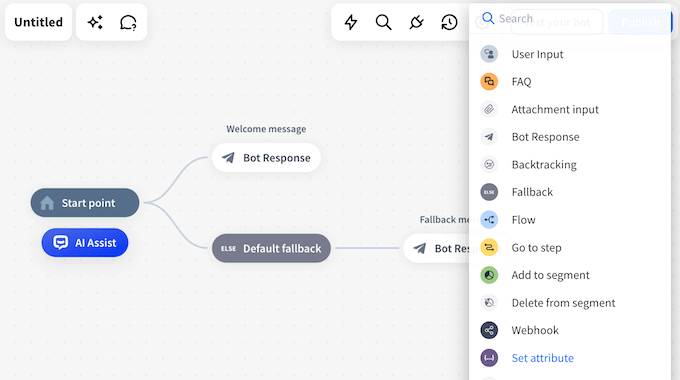Click the ELSE badge on Default fallback
The height and width of the screenshot is (380, 680).
click(228, 249)
